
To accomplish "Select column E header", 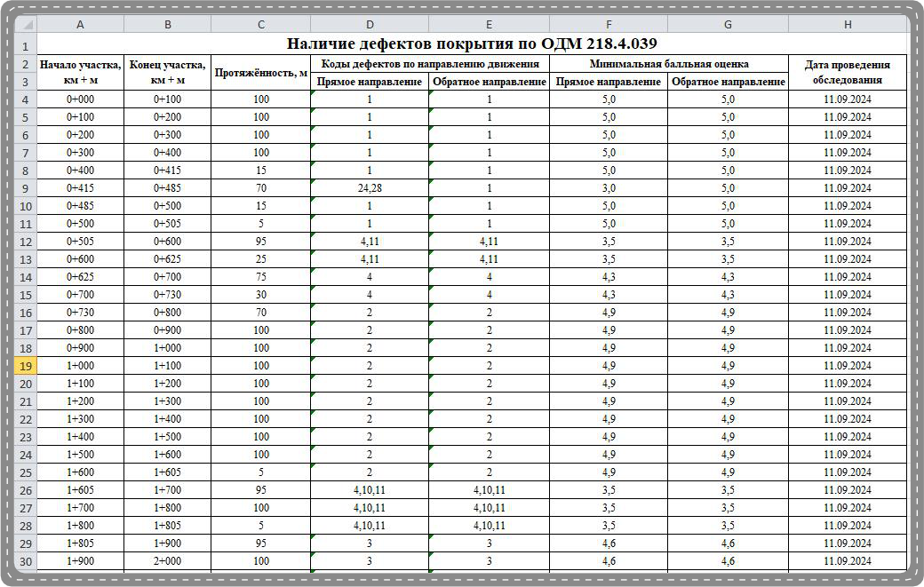I will [x=490, y=24].
